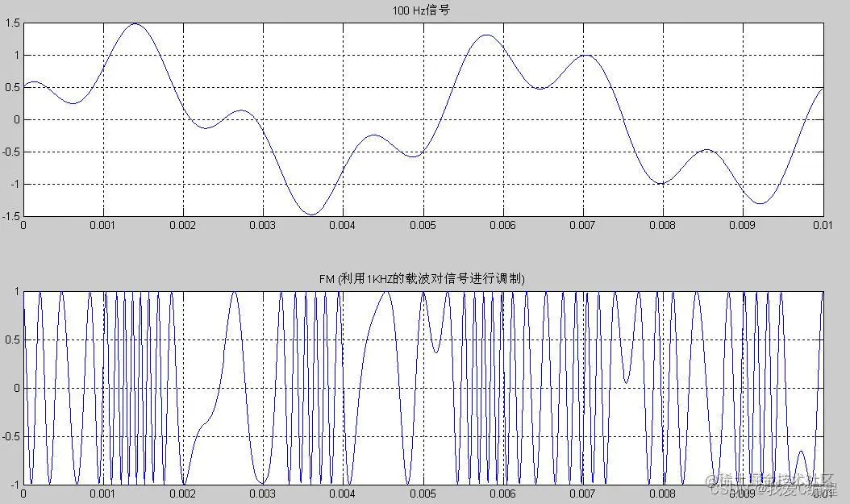Select x-axis tick 0.006 under the 100 Hz plot

pos(502,226)
